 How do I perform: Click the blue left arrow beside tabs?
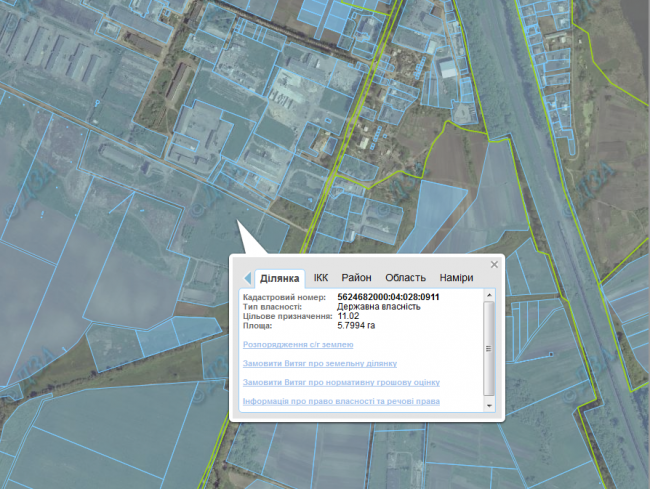tap(247, 278)
